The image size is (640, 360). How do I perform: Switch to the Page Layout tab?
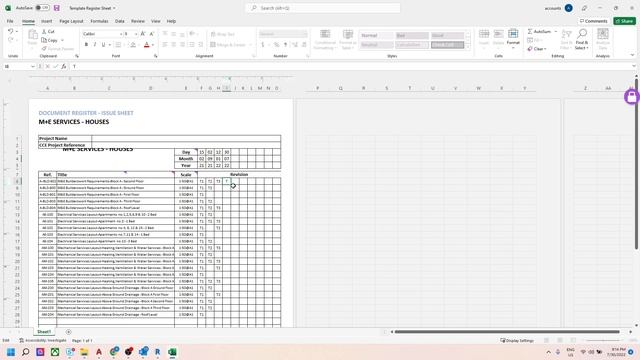coord(71,21)
